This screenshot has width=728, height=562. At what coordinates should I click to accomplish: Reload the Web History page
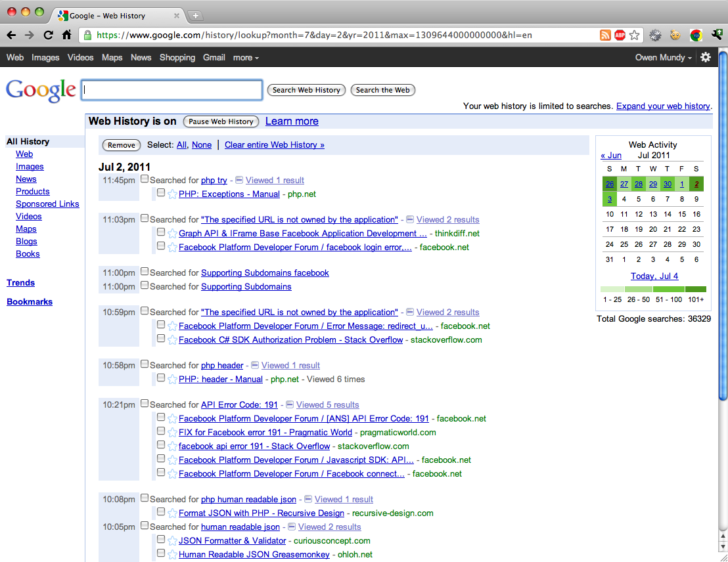click(x=48, y=35)
